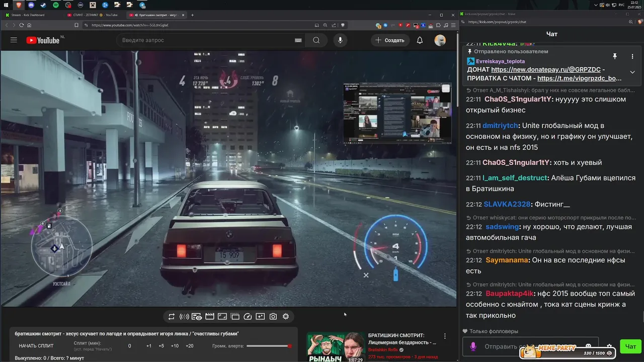Screen dimensions: 644x362
Task: Open Telegram from the Windows taskbar
Action: coord(142,5)
